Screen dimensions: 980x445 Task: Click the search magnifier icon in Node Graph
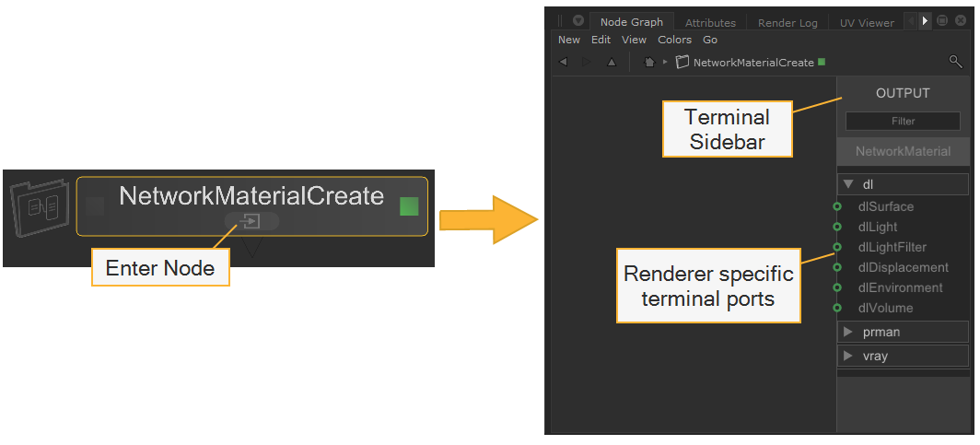coord(955,62)
